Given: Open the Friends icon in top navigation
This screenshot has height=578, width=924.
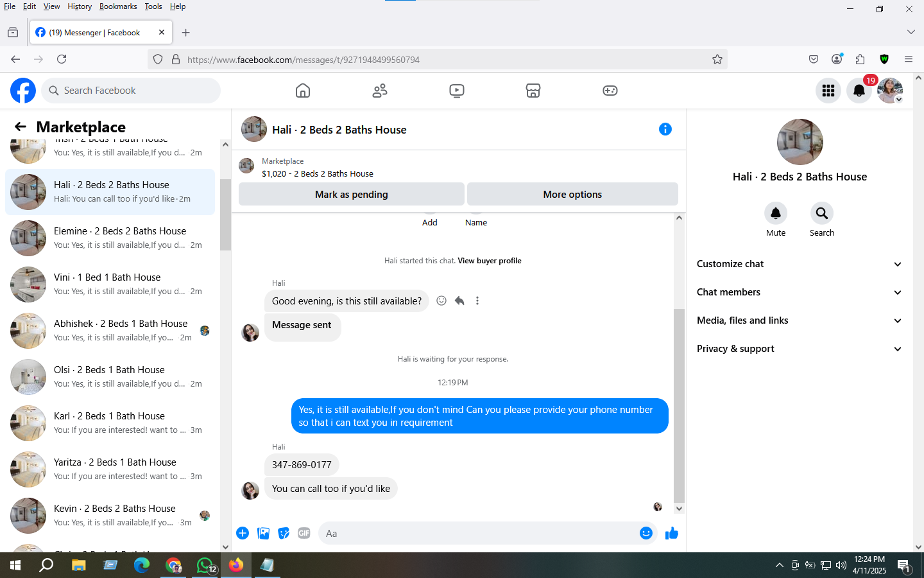Looking at the screenshot, I should [380, 91].
